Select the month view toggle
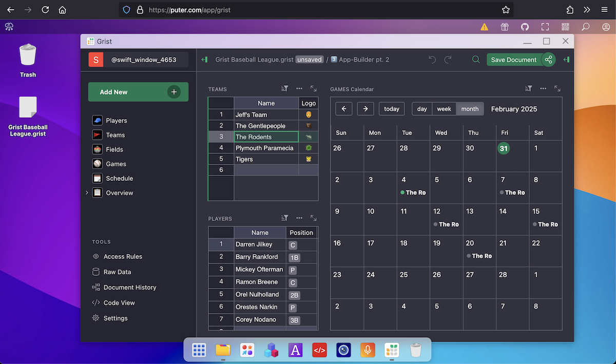This screenshot has height=364, width=616. [470, 109]
